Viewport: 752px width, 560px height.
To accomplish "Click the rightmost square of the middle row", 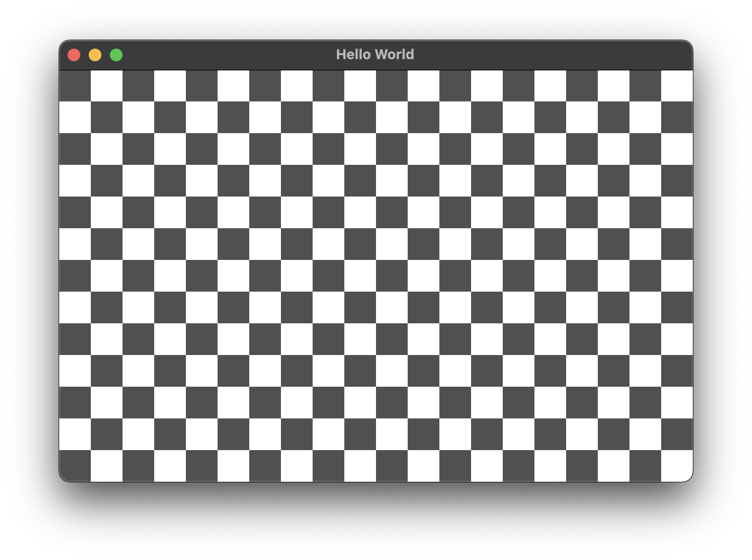I will pyautogui.click(x=677, y=275).
